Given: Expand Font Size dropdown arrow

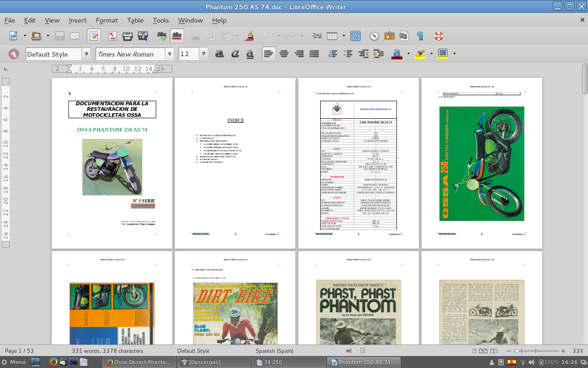Looking at the screenshot, I should [x=204, y=54].
